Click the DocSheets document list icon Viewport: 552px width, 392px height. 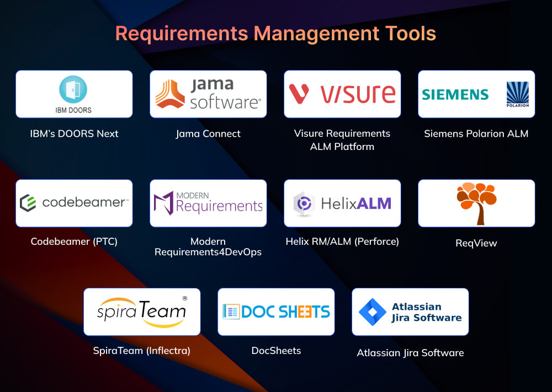tap(231, 312)
